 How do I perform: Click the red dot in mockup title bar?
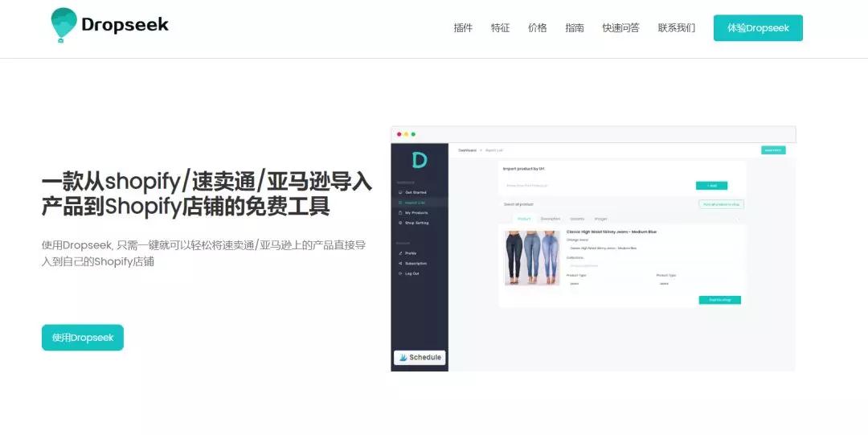(x=399, y=134)
